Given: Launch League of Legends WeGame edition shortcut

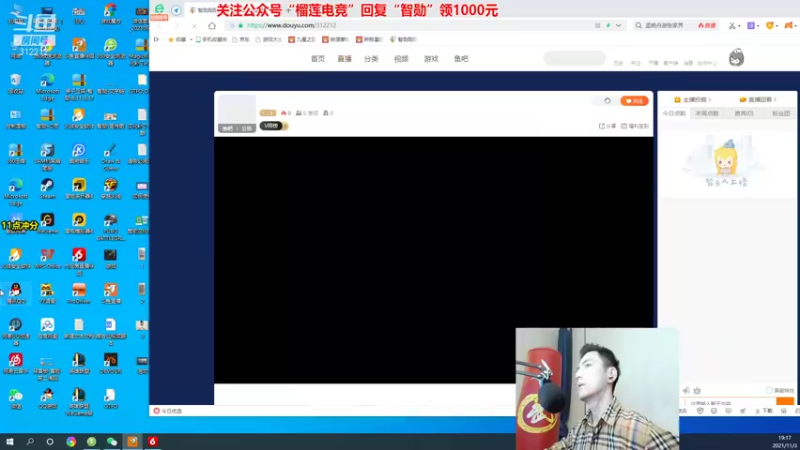Looking at the screenshot, I should click(79, 402).
